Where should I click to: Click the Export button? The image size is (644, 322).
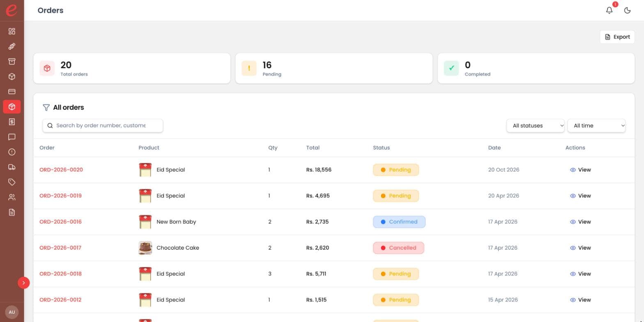tap(617, 37)
